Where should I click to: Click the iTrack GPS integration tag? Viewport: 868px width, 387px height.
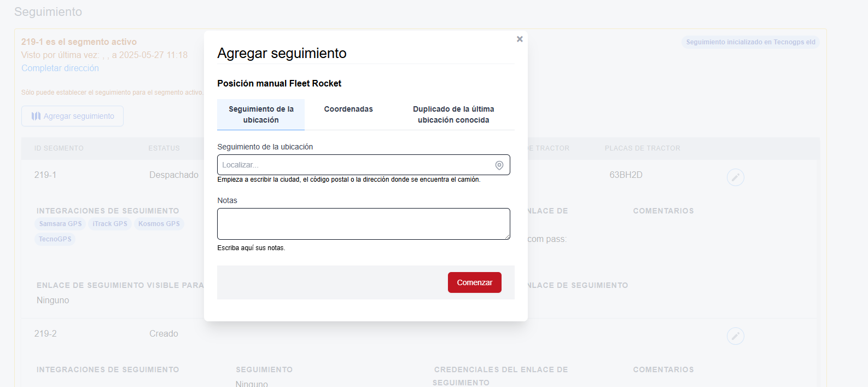point(110,224)
